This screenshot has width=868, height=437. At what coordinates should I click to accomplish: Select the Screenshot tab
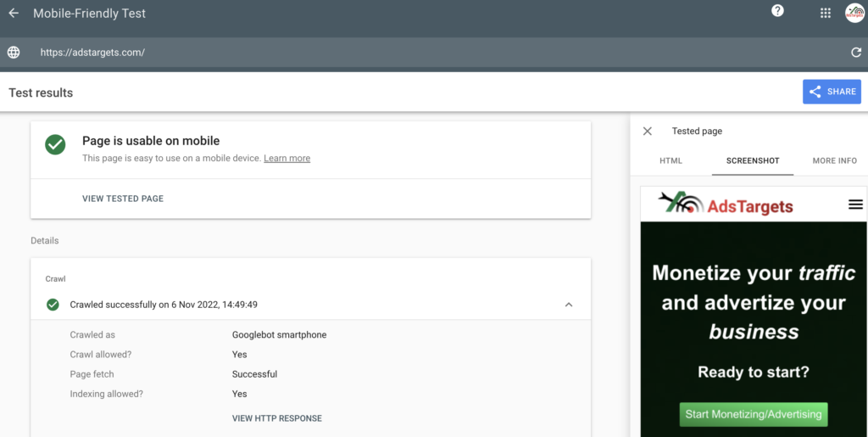[x=753, y=160]
